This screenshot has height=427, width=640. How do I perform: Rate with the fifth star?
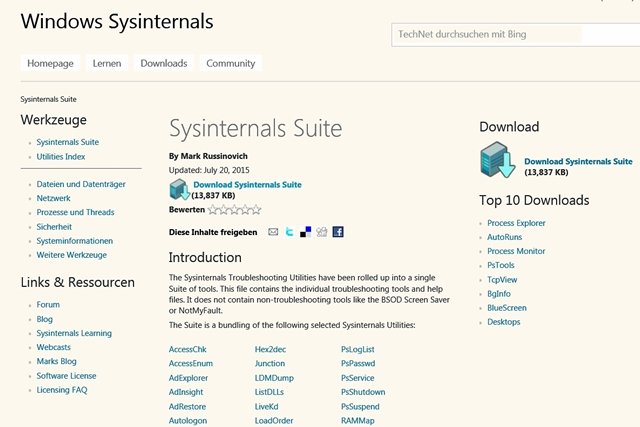[x=256, y=210]
